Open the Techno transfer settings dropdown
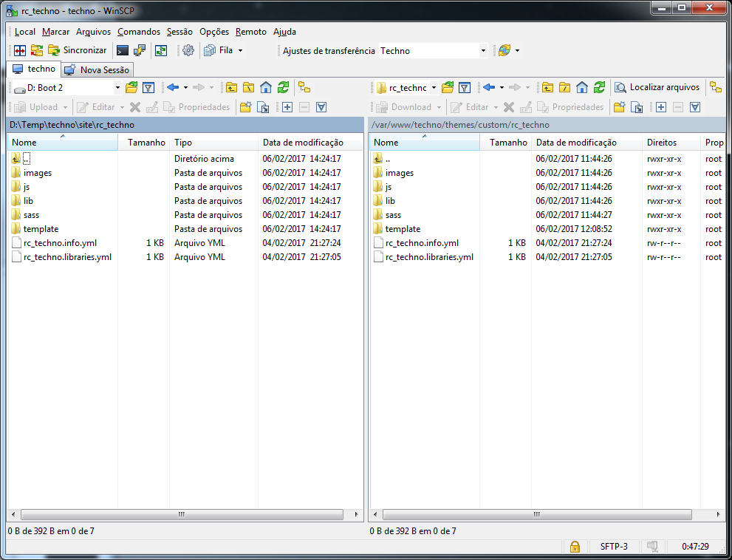The image size is (732, 560). 484,50
